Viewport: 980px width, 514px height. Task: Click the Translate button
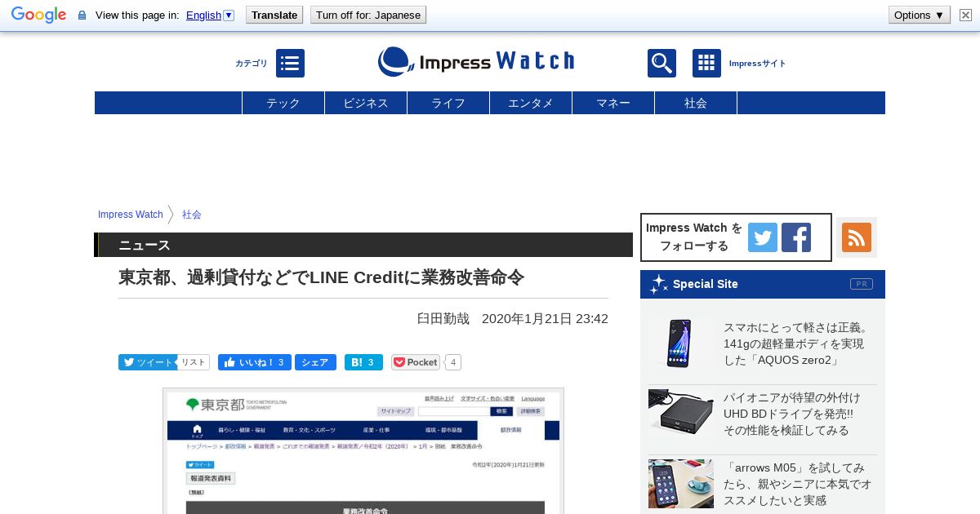274,15
